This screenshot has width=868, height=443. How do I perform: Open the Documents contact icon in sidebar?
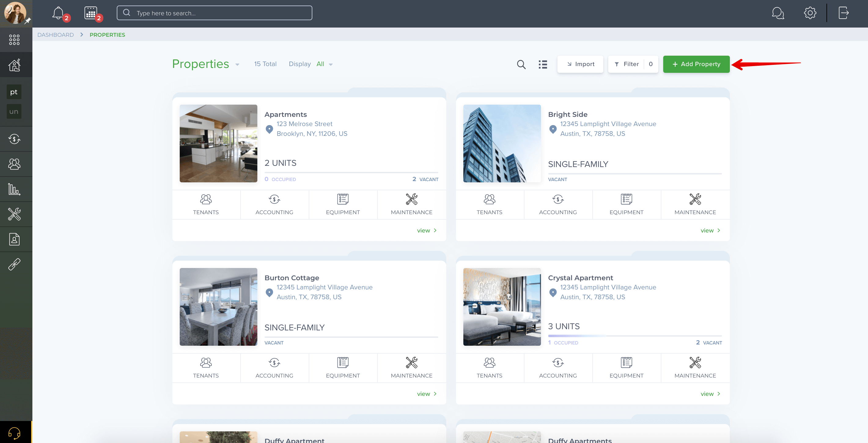pos(14,239)
